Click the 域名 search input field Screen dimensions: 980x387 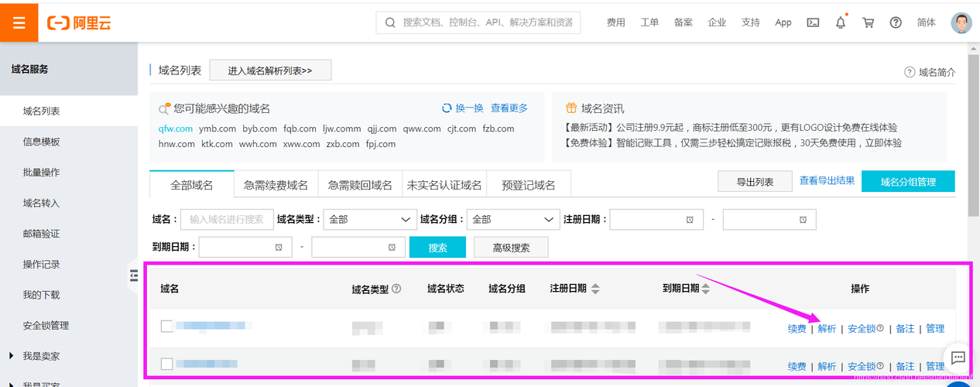point(227,219)
